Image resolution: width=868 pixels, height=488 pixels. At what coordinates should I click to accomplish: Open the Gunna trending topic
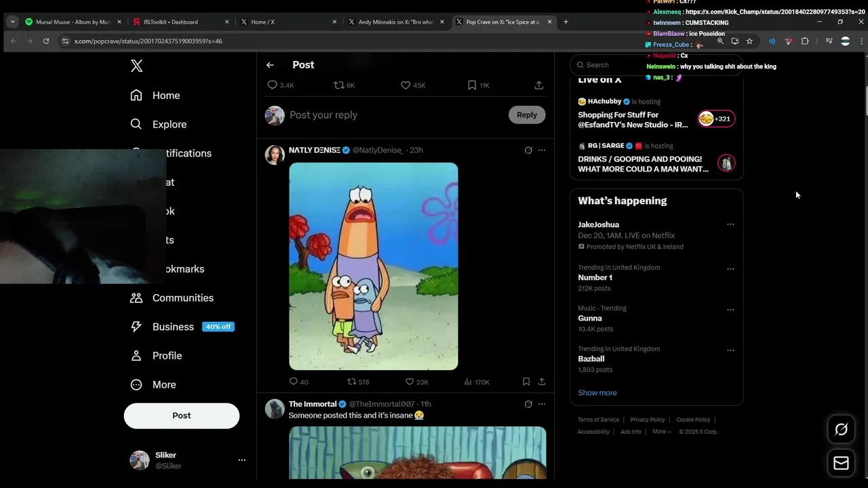point(590,319)
